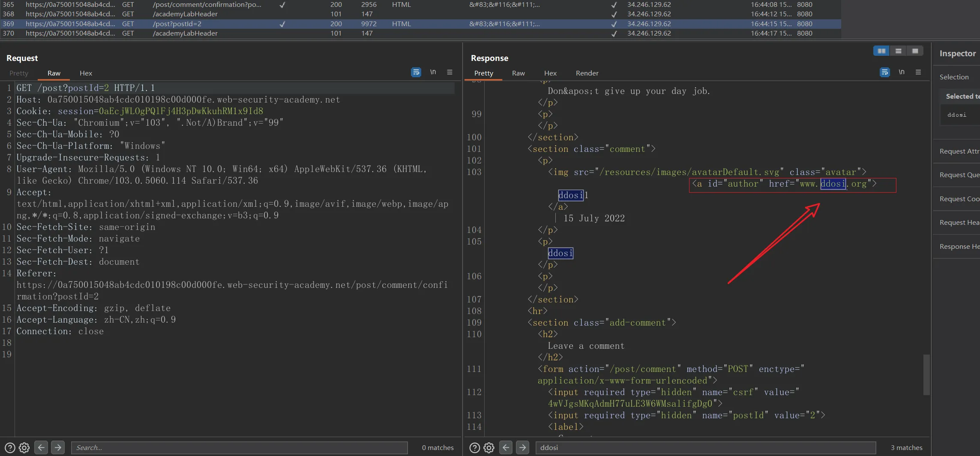Image resolution: width=980 pixels, height=456 pixels.
Task: Toggle word wrap in Response panel
Action: click(x=884, y=72)
